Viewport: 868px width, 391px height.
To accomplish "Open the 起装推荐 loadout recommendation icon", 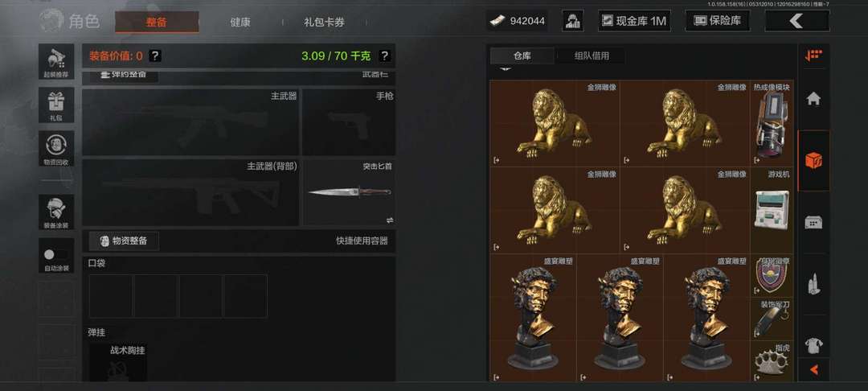I will pos(56,61).
